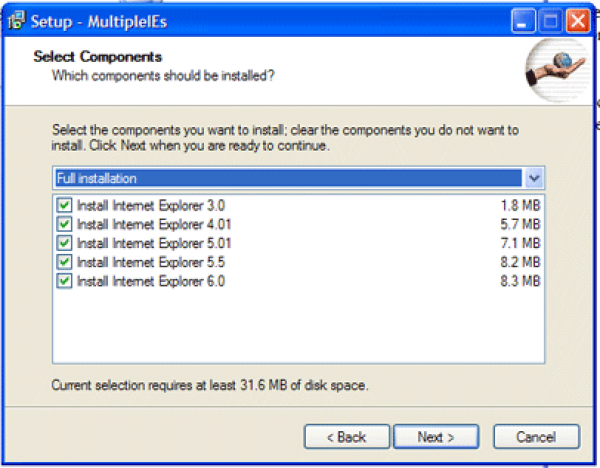Screen dimensions: 600x468
Task: Maximize the Setup window
Action: [551, 19]
